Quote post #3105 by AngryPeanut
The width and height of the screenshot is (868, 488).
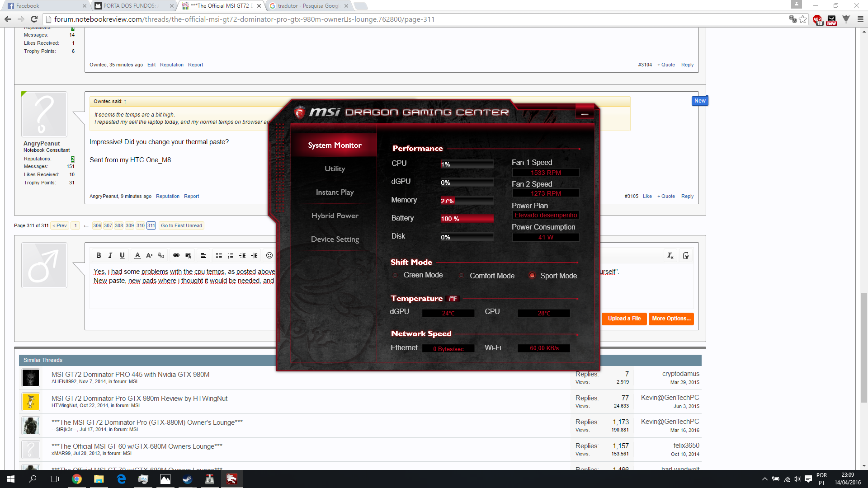[666, 196]
